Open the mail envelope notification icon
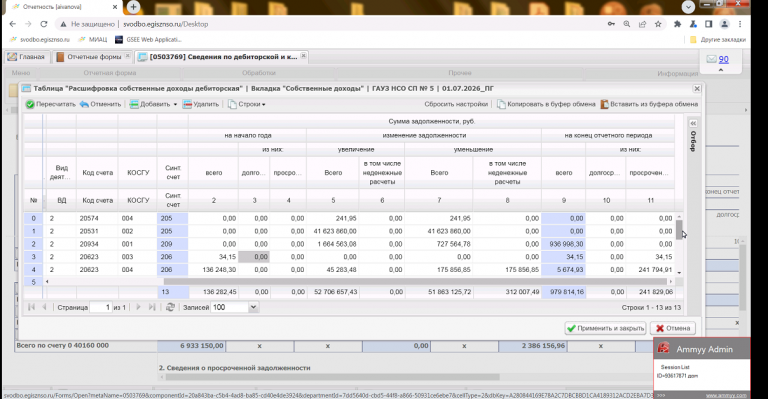This screenshot has height=399, width=768. tap(711, 59)
